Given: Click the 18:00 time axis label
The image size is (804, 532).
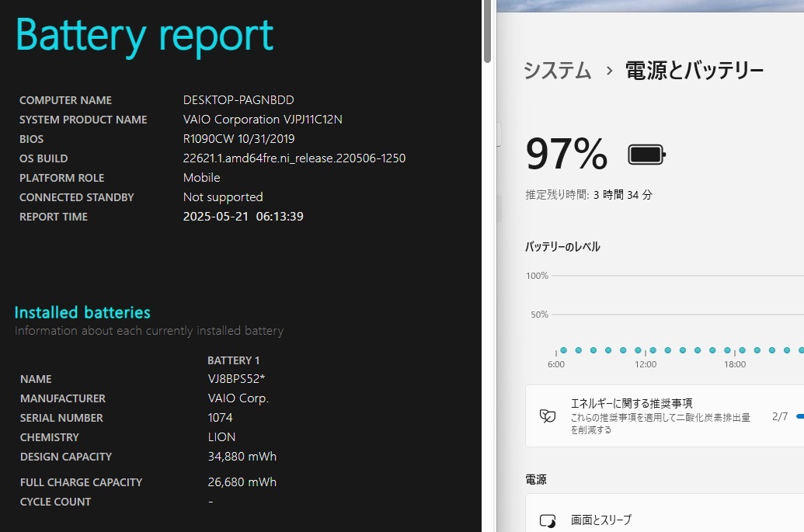Looking at the screenshot, I should pyautogui.click(x=735, y=364).
